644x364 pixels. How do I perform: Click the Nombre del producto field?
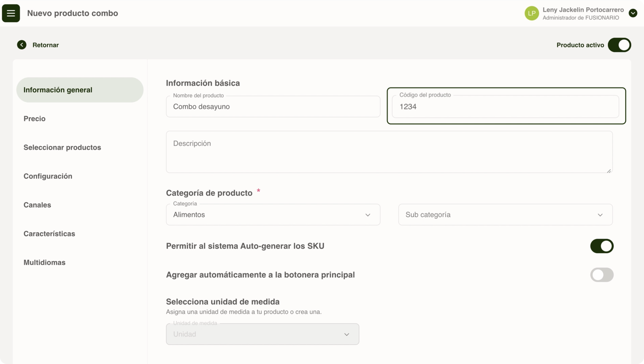(x=273, y=107)
